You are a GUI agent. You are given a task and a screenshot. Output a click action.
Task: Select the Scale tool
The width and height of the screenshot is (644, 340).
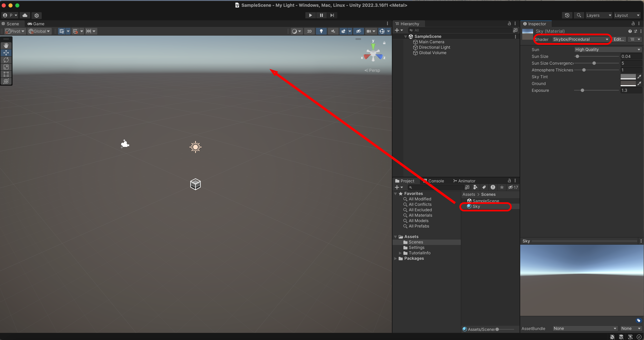6,67
